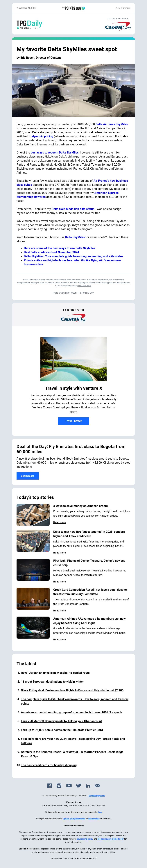
Task: Click the email envelope icon in footer
Action: 97,785
